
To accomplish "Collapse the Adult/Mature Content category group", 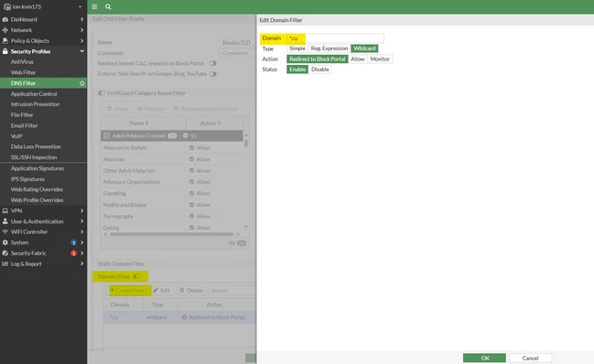I will pos(107,136).
